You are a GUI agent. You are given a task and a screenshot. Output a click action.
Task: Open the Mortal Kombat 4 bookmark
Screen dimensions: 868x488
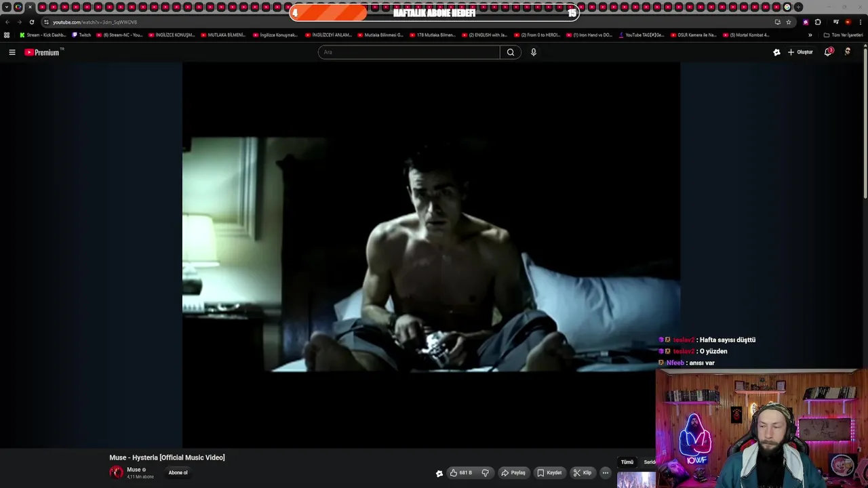[746, 35]
